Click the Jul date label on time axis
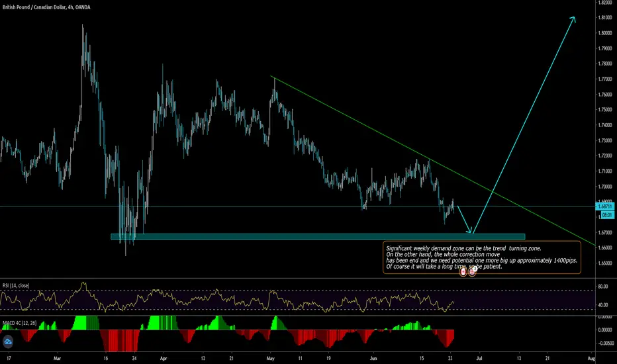The image size is (617, 364). [479, 359]
